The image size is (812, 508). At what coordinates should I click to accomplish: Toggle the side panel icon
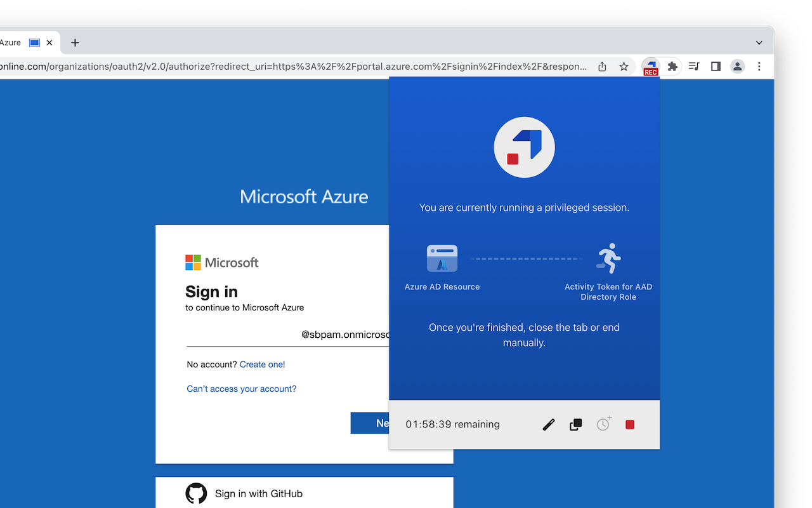tap(716, 66)
